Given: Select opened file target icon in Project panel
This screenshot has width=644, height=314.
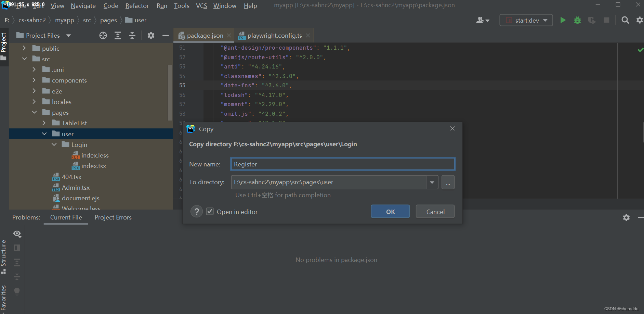Looking at the screenshot, I should 103,35.
